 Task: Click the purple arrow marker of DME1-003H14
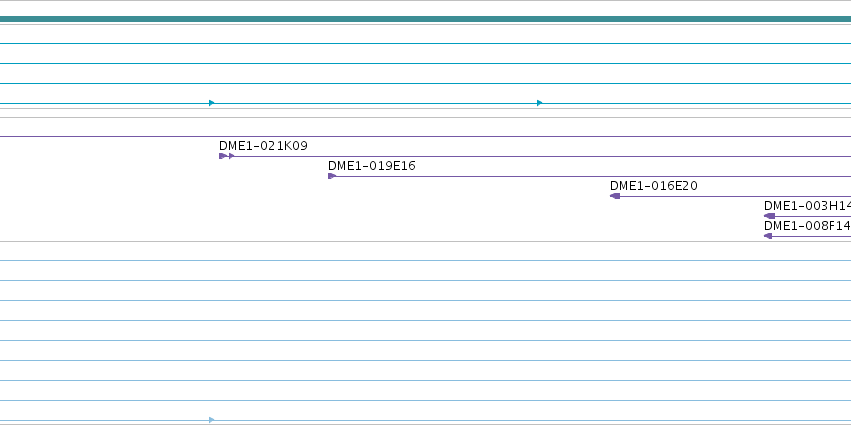click(x=769, y=216)
